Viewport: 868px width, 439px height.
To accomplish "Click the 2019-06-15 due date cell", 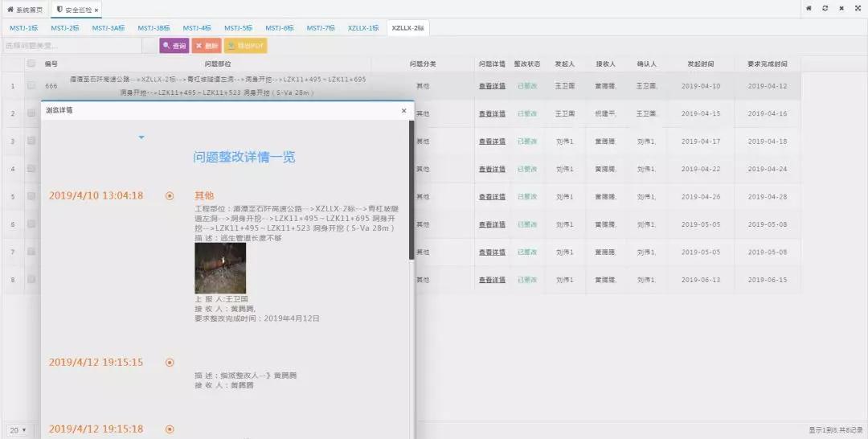I will (x=768, y=280).
